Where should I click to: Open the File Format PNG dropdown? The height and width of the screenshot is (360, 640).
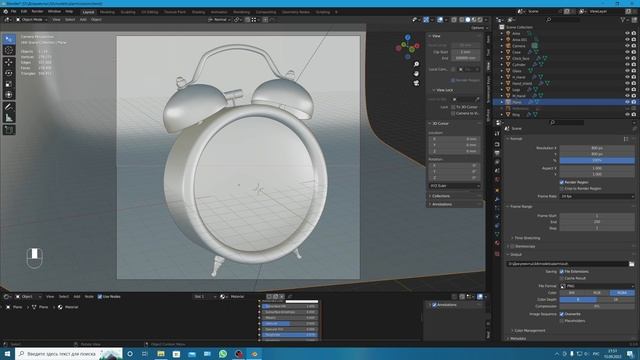(x=597, y=286)
